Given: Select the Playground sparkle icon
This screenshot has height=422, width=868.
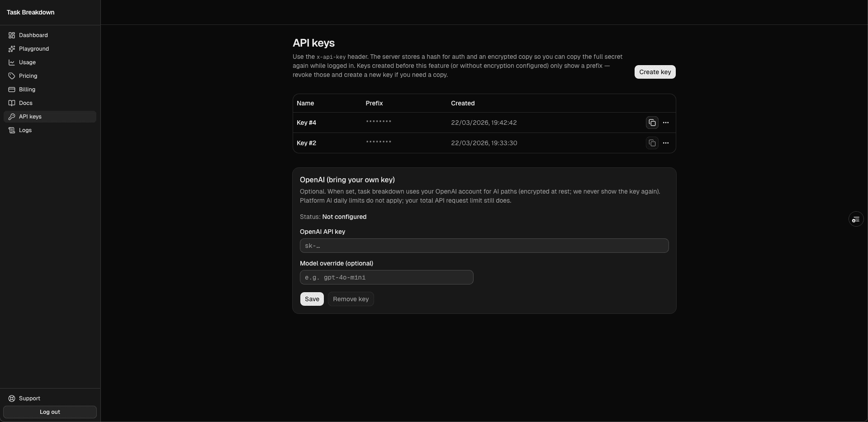Looking at the screenshot, I should coord(11,48).
